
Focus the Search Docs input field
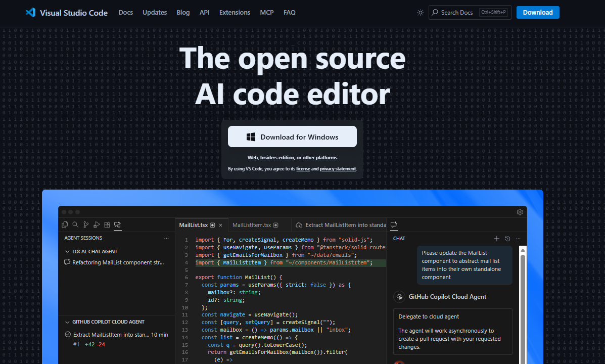pos(470,12)
